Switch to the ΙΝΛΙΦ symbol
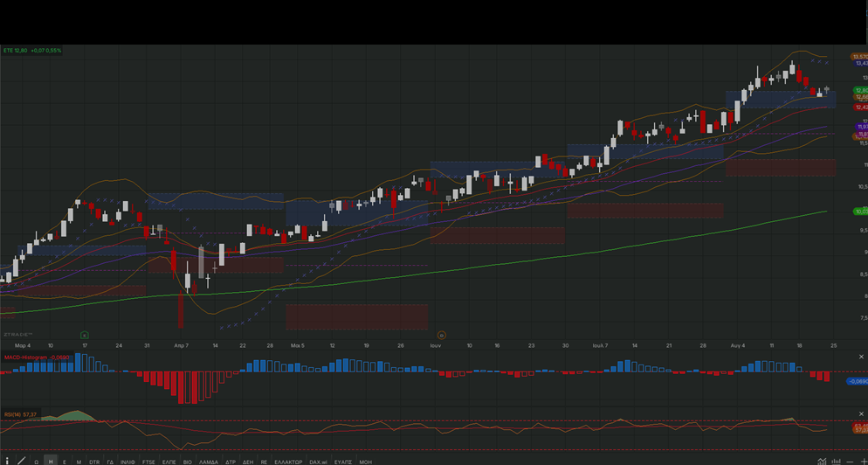This screenshot has width=868, height=465. pos(127,462)
